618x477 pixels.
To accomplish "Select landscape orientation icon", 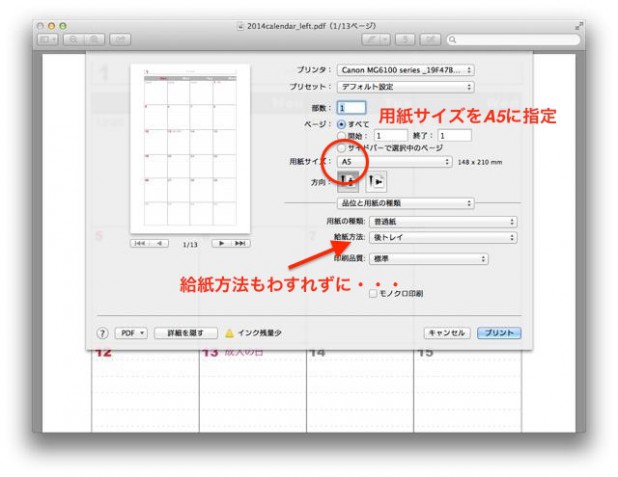I will [378, 181].
